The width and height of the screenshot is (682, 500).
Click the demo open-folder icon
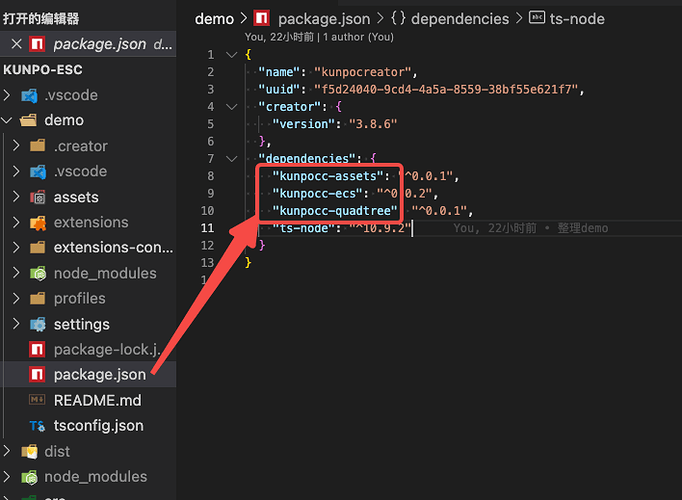(29, 120)
